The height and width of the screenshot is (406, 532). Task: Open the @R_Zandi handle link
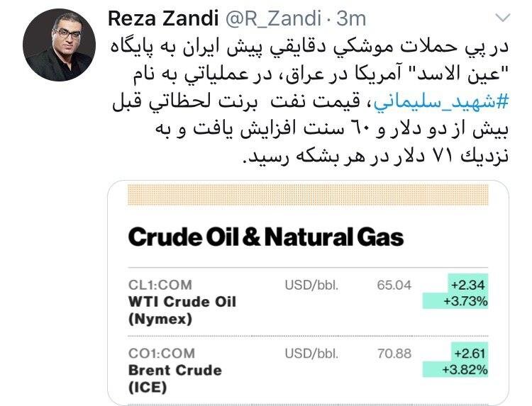(x=273, y=18)
